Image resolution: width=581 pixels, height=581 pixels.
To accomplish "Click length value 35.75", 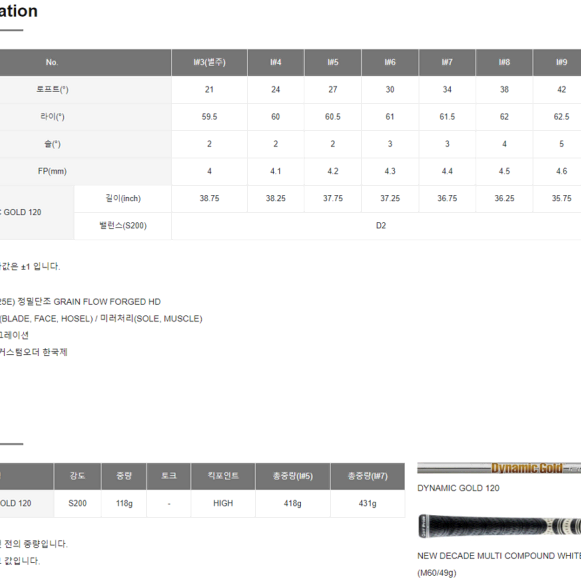I will 562,198.
